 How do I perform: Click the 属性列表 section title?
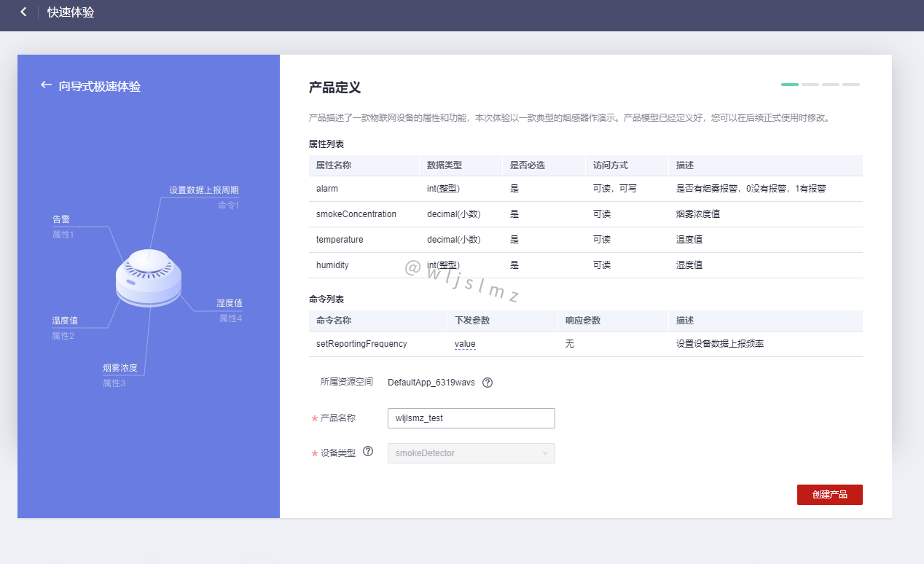coord(326,144)
